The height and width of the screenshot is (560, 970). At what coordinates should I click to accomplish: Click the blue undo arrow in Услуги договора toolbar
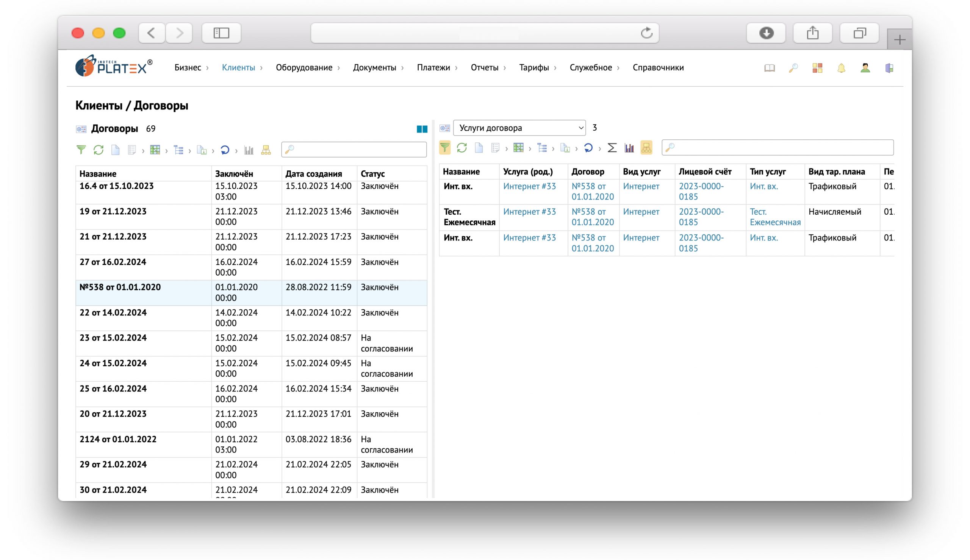click(x=588, y=148)
